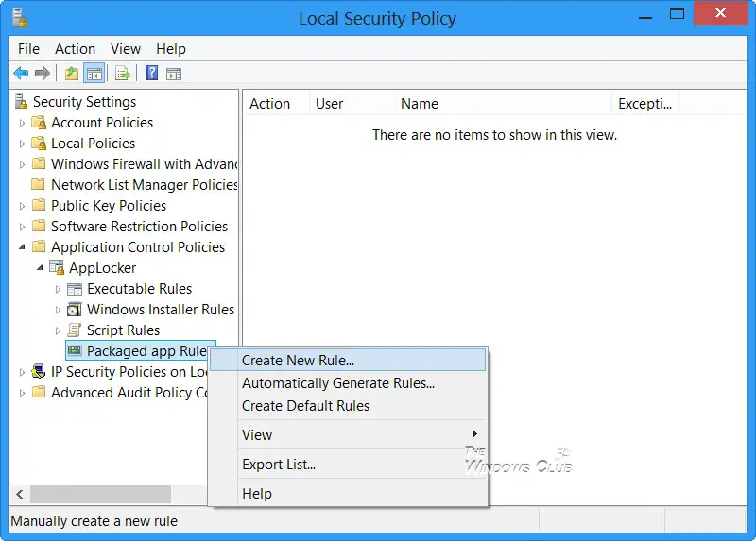
Task: Click the Windows Firewall folder icon
Action: coord(38,163)
